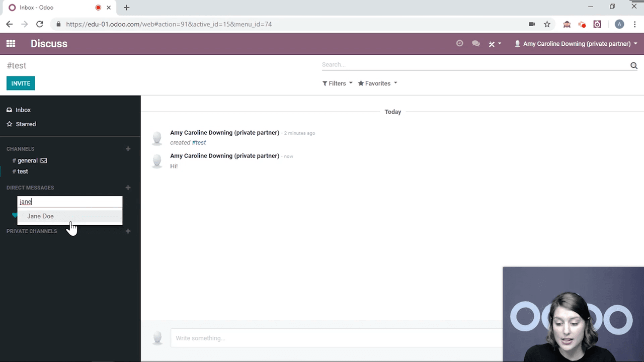Expand the Filters dropdown
This screenshot has width=644, height=362.
337,83
